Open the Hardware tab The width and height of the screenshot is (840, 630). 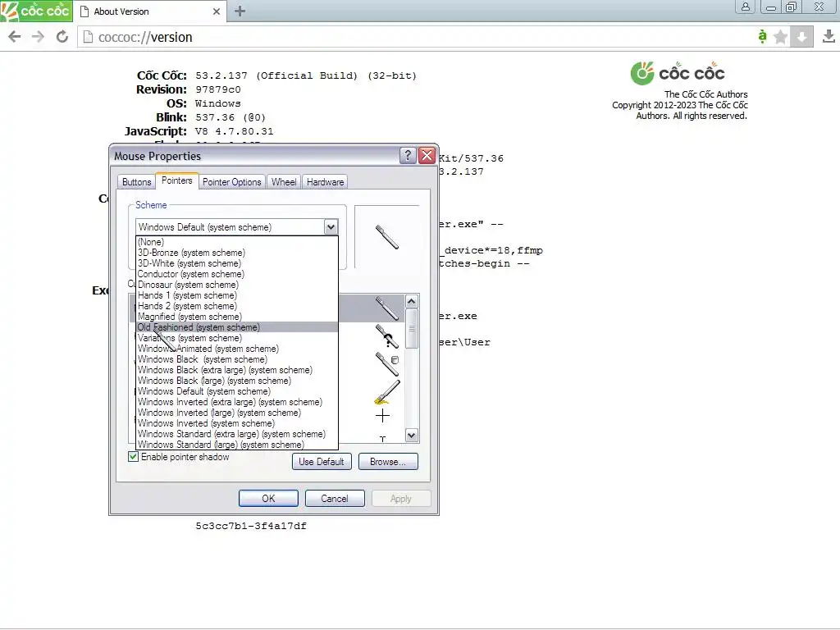tap(325, 182)
